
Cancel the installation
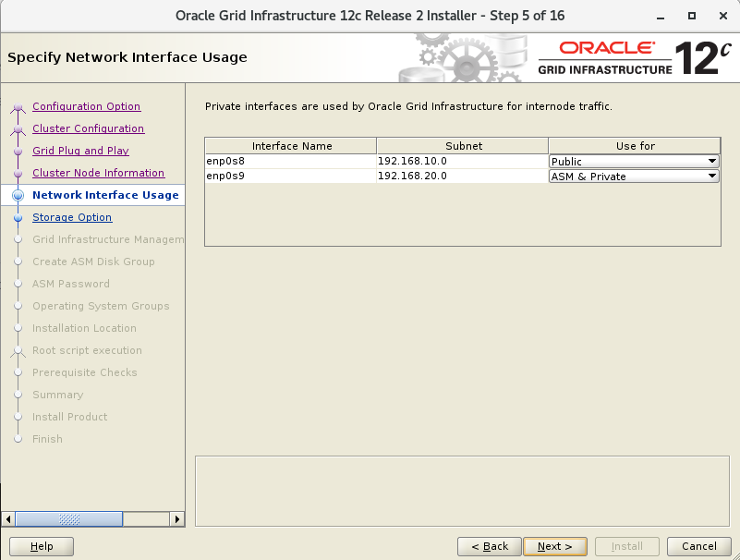click(x=692, y=546)
